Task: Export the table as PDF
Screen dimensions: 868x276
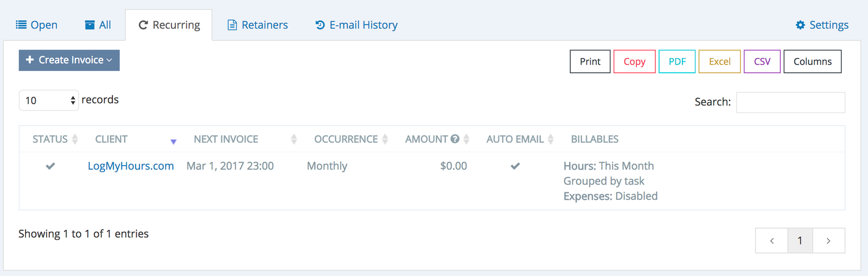Action: click(677, 61)
